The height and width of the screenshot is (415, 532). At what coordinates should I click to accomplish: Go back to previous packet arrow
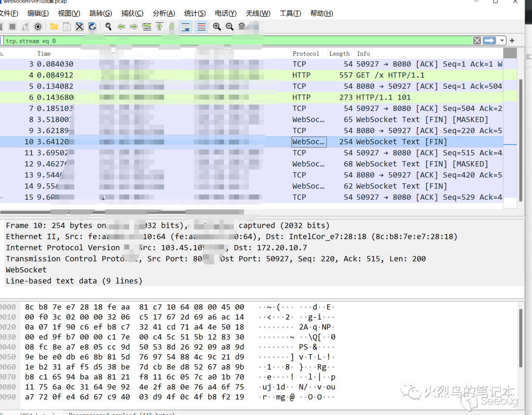[121, 27]
